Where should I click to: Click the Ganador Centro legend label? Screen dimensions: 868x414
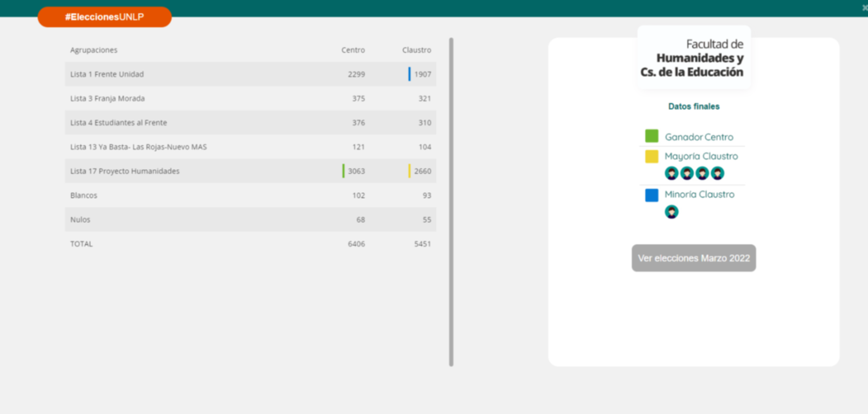tap(699, 137)
